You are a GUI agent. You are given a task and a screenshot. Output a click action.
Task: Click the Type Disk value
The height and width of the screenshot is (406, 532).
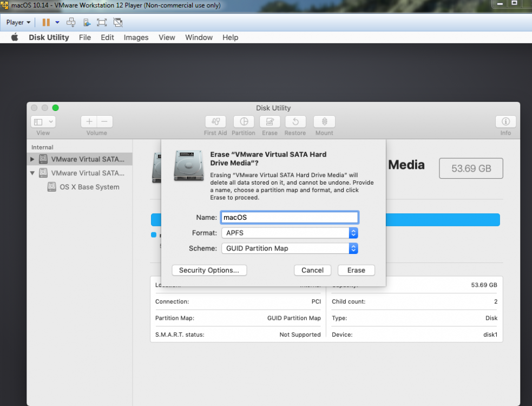[x=491, y=318]
